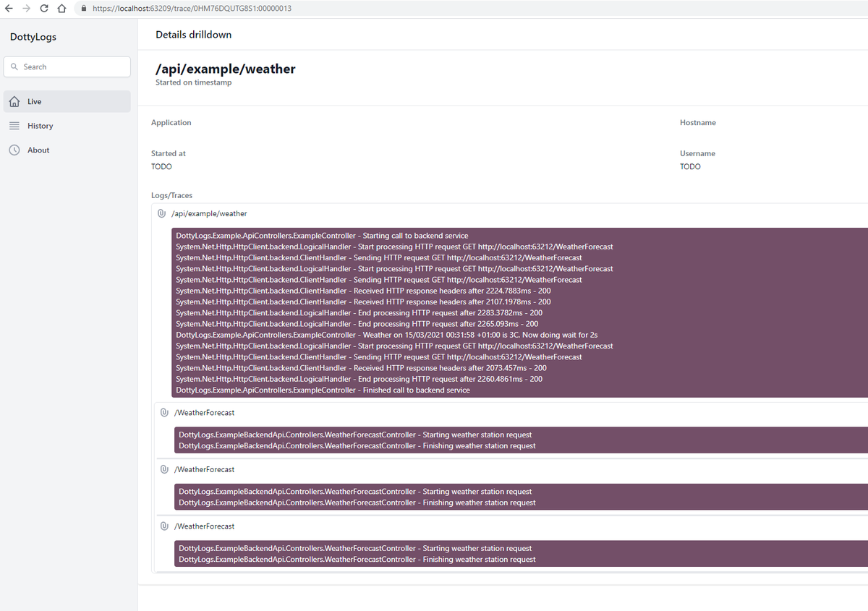Select the second /WeatherForecast trace label
The image size is (868, 611).
(205, 469)
